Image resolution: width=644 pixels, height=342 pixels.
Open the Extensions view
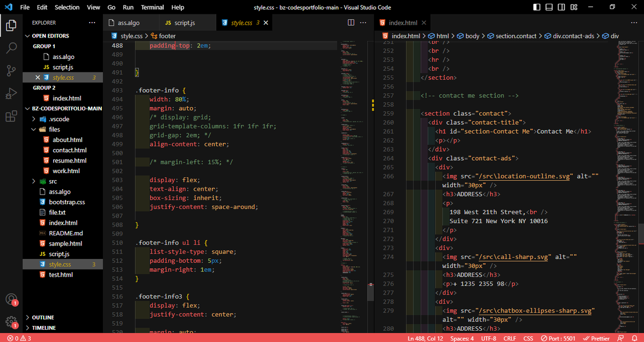coord(11,116)
